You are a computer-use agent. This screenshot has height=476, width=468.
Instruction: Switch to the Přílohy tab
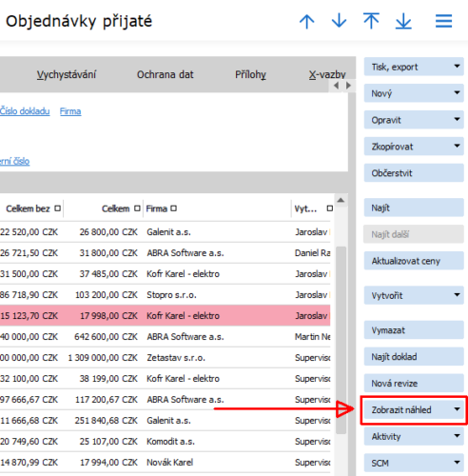pos(250,74)
